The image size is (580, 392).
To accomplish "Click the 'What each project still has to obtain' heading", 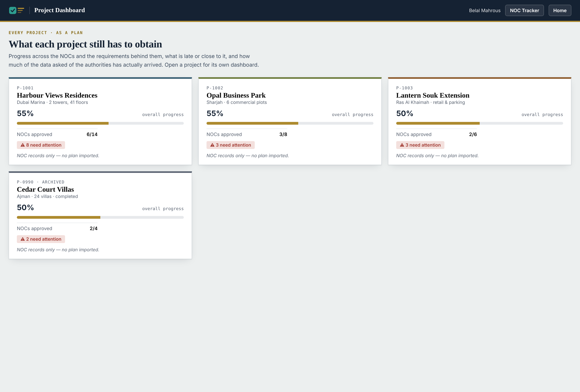I will click(85, 44).
